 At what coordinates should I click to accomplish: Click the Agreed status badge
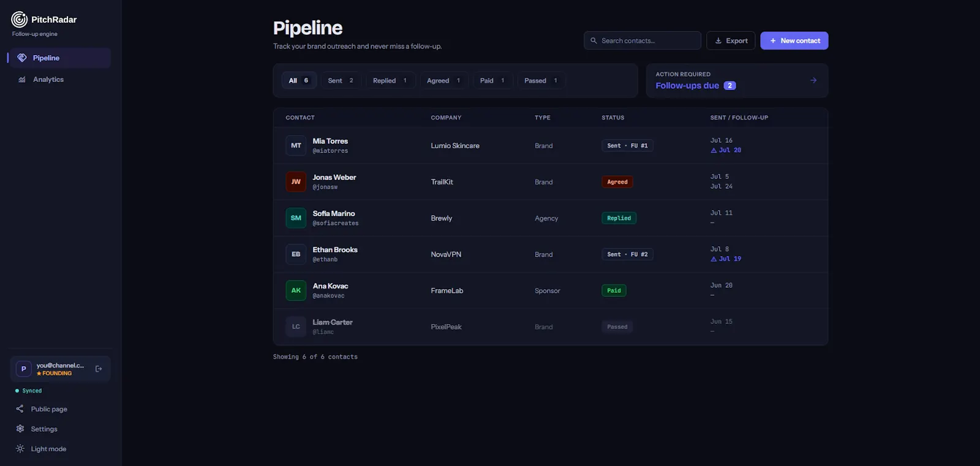(617, 182)
